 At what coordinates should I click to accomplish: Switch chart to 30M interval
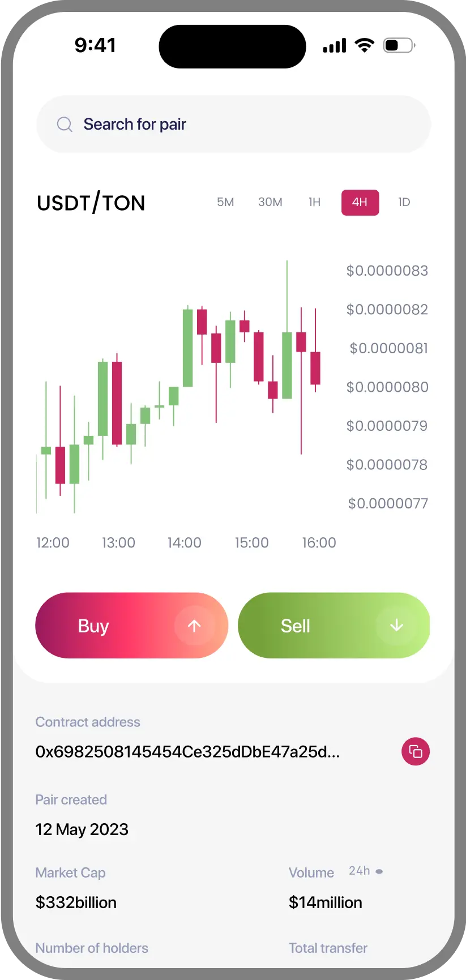270,202
